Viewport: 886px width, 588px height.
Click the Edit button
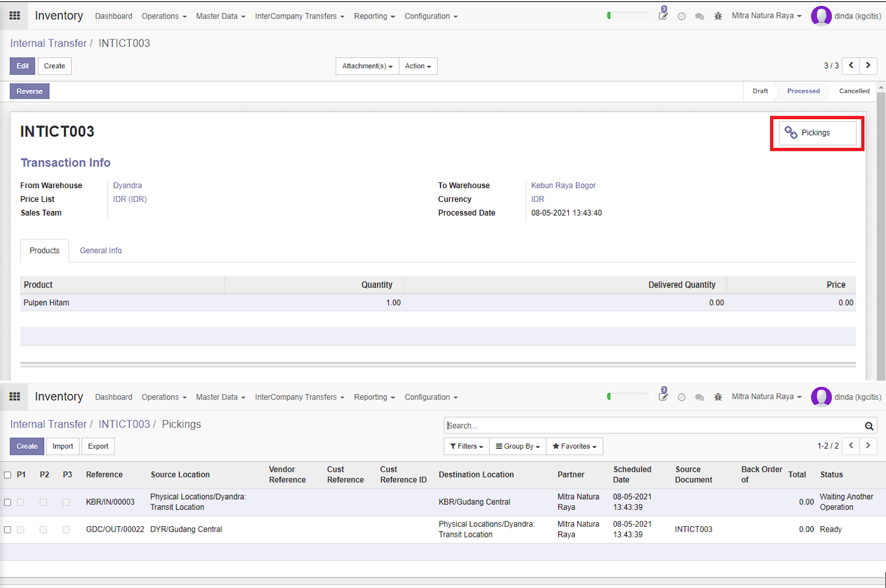pyautogui.click(x=22, y=66)
